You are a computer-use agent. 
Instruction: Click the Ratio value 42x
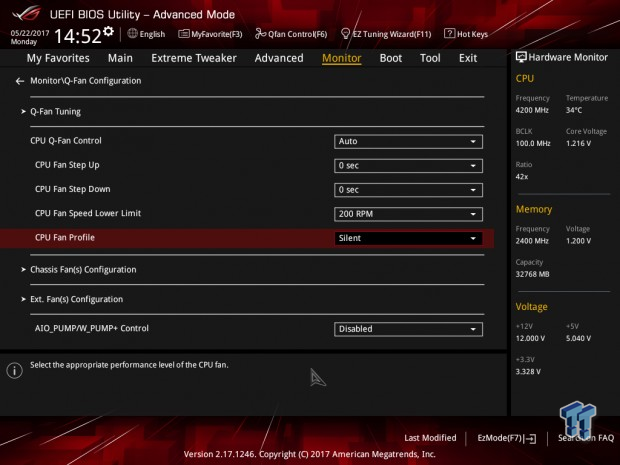pos(522,177)
